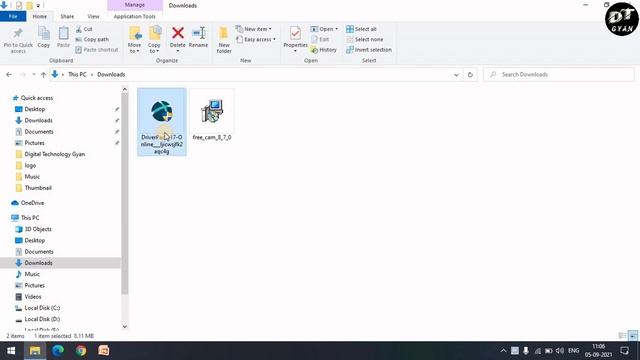
Task: Click the Refresh button
Action: 470,75
